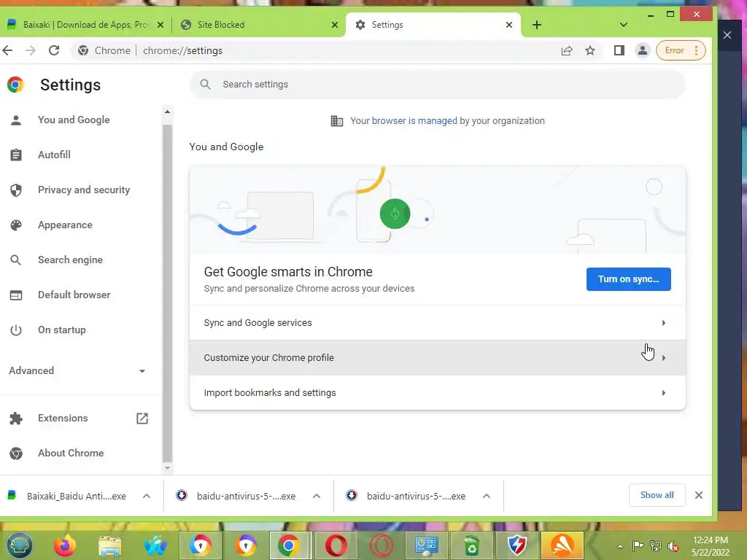747x560 pixels.
Task: Open the Error browser menu button
Action: click(x=681, y=50)
